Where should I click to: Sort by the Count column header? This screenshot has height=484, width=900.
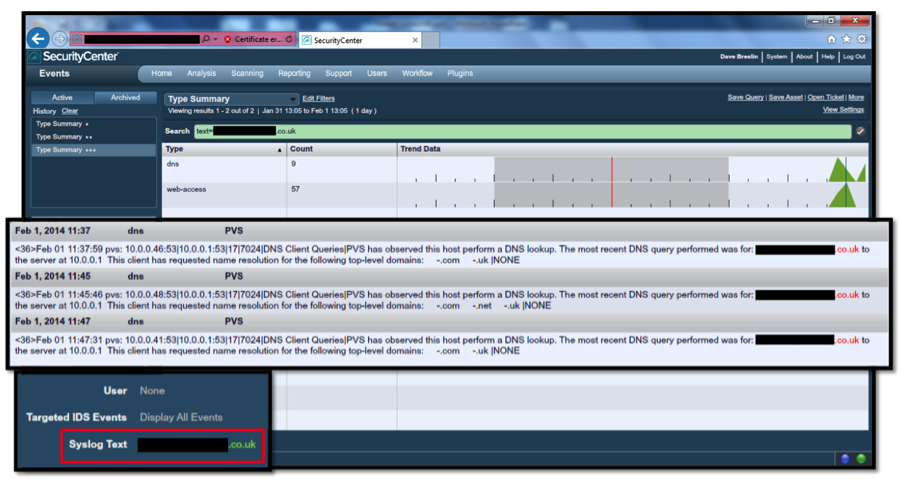342,149
